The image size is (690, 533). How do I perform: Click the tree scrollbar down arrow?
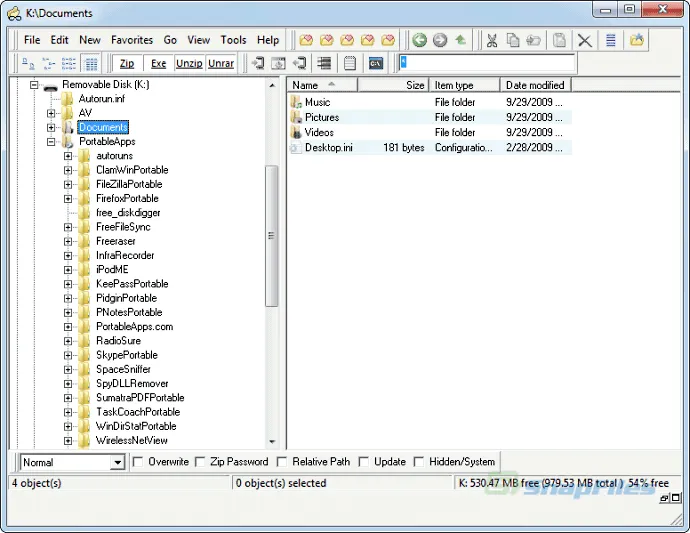(x=272, y=441)
